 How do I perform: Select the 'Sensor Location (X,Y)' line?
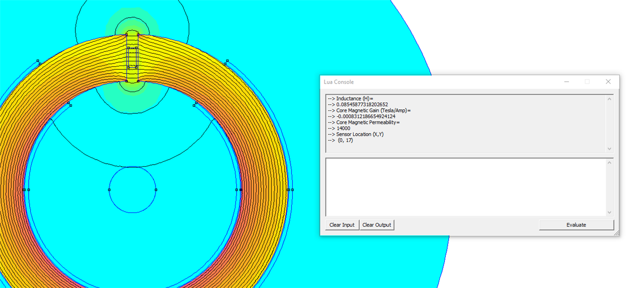pyautogui.click(x=356, y=134)
